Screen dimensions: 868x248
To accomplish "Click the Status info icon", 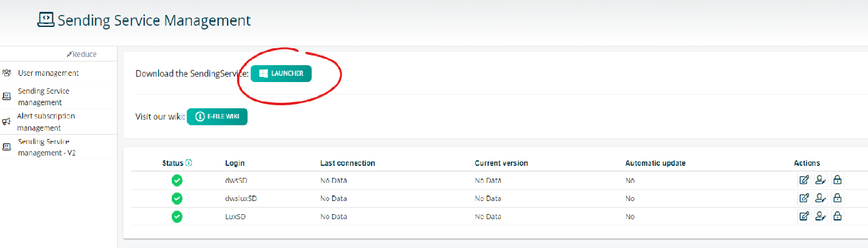I will click(189, 163).
